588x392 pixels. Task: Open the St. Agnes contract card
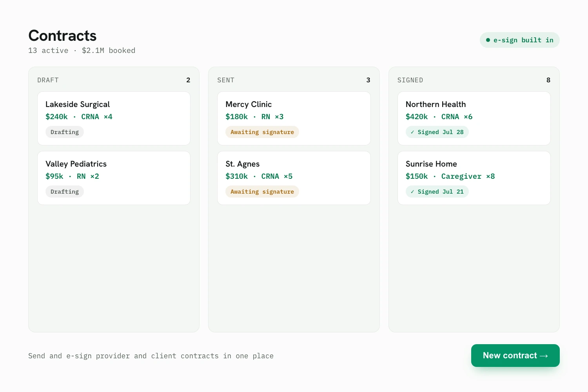[294, 178]
